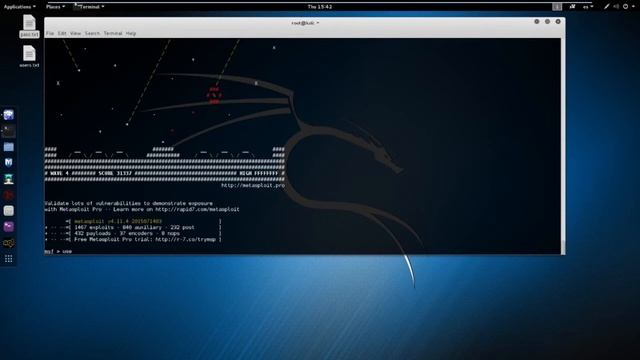640x360 pixels.
Task: Close the terminal window
Action: (x=558, y=22)
